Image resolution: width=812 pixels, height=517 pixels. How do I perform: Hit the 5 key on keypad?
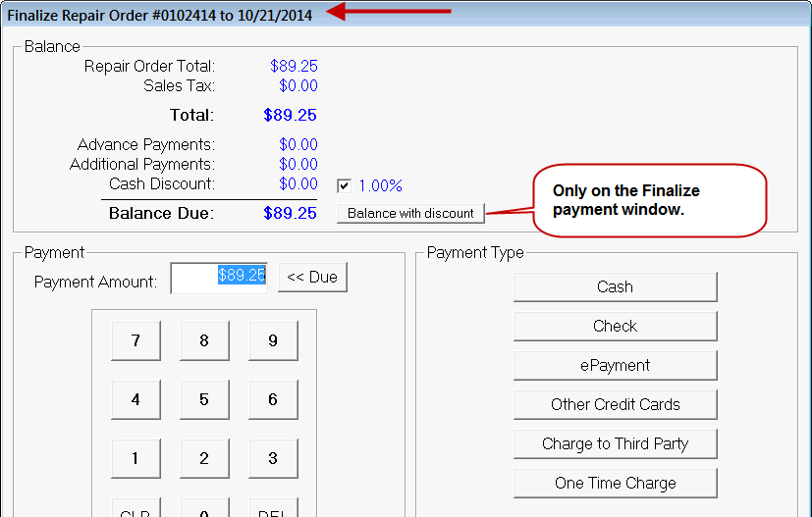[x=204, y=400]
